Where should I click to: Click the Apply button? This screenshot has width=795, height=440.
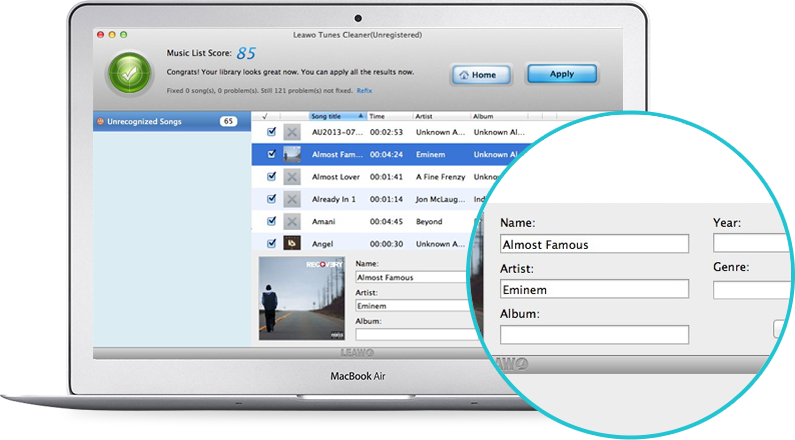(x=562, y=74)
